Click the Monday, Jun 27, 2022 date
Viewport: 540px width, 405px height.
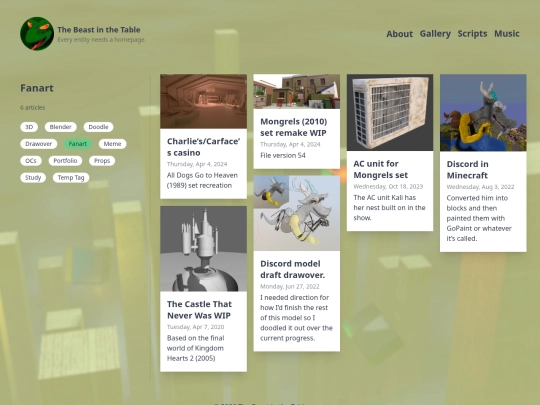click(x=290, y=287)
